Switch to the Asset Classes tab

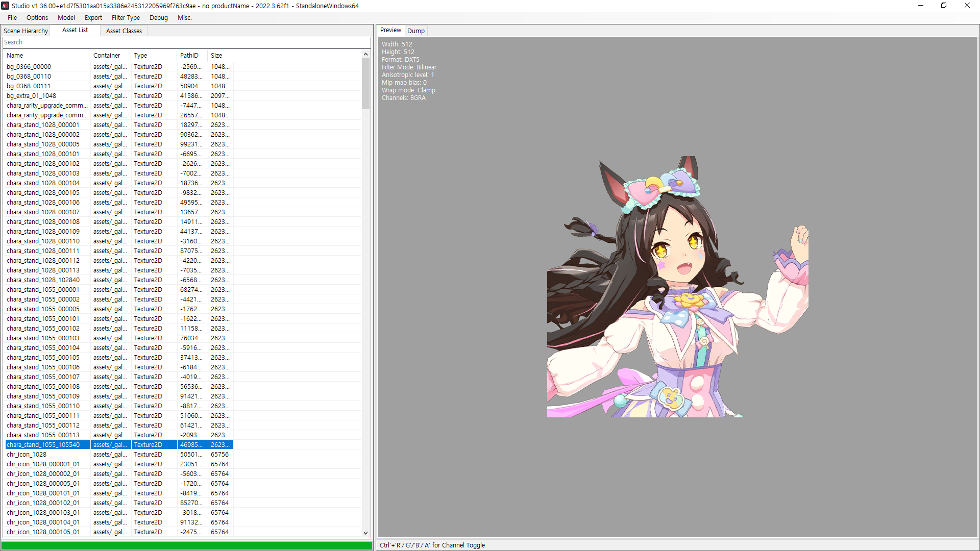coord(124,31)
